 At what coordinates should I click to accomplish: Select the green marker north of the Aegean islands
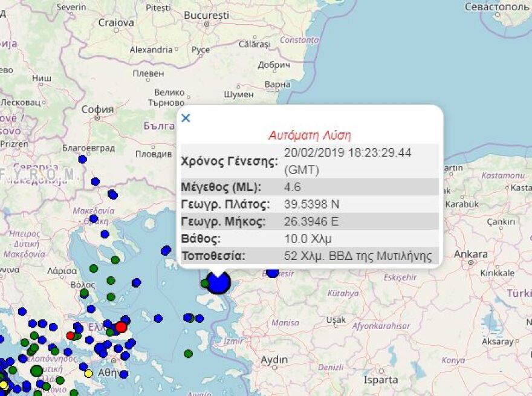(x=115, y=260)
